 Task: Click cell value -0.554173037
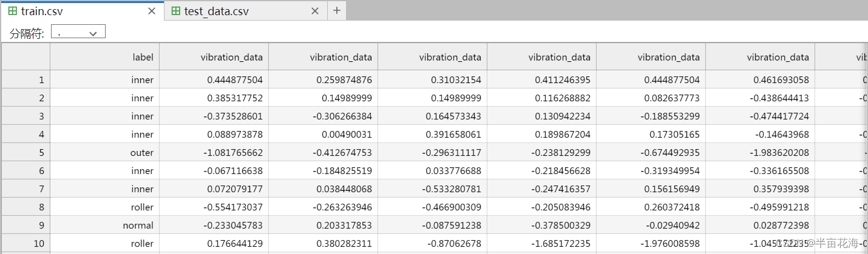tap(214, 207)
